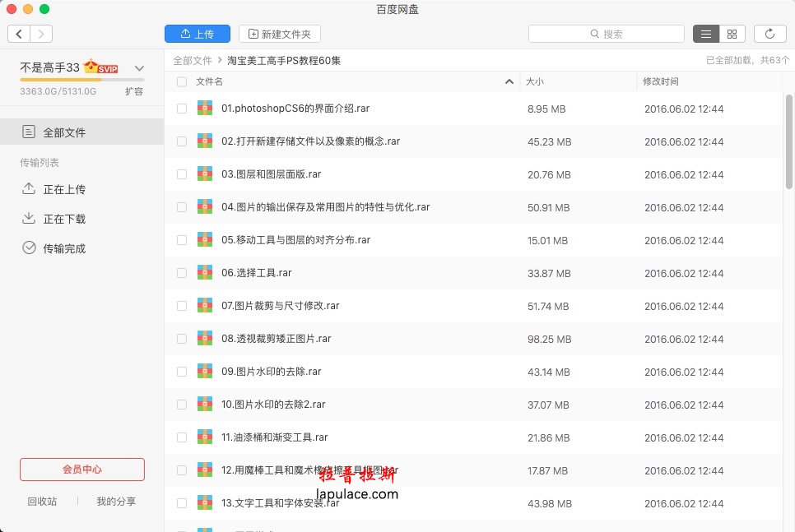Click the SVIP badge icon
Viewport: 795px width, 532px height.
[x=101, y=67]
